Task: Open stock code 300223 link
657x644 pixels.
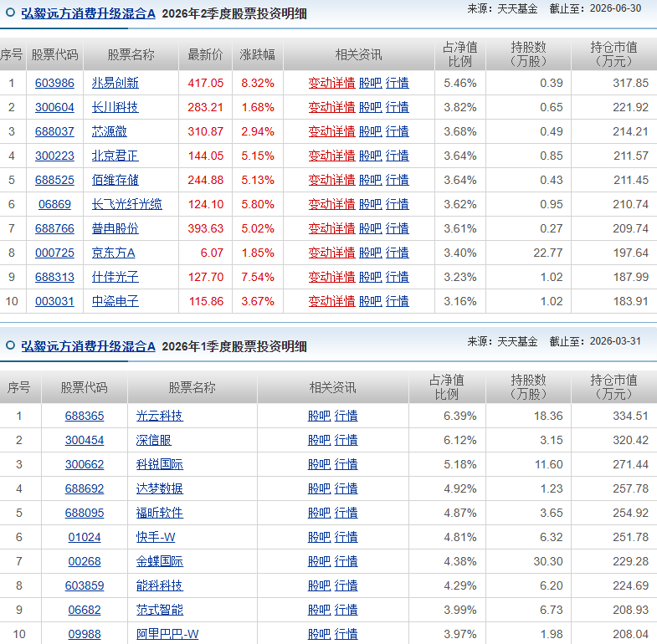Action: pos(54,156)
